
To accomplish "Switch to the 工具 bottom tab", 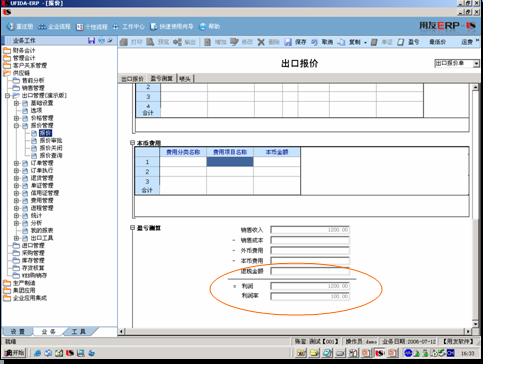I will [x=79, y=332].
